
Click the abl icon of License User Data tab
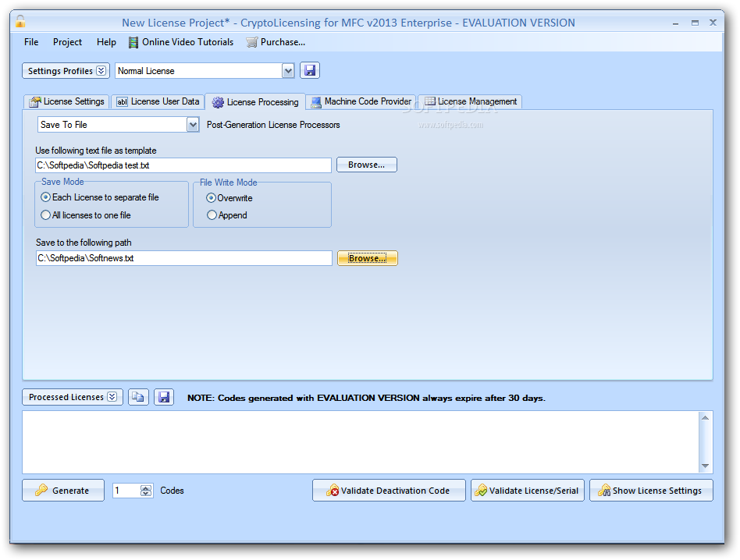[123, 102]
